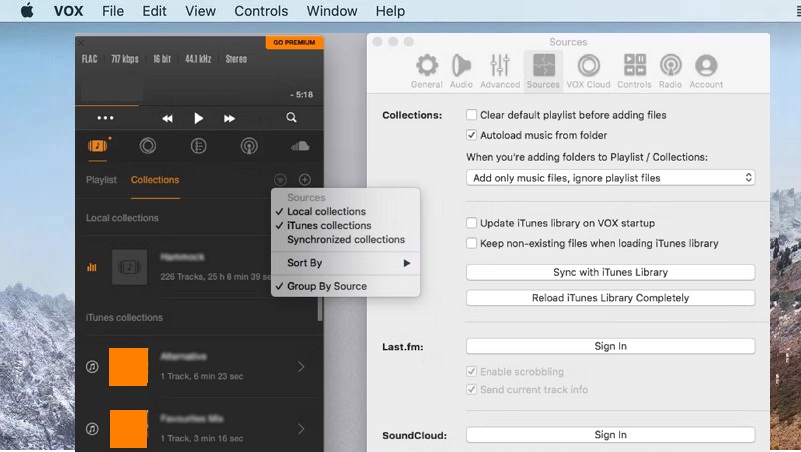The height and width of the screenshot is (452, 801).
Task: Open the VOX application menu
Action: click(x=68, y=11)
